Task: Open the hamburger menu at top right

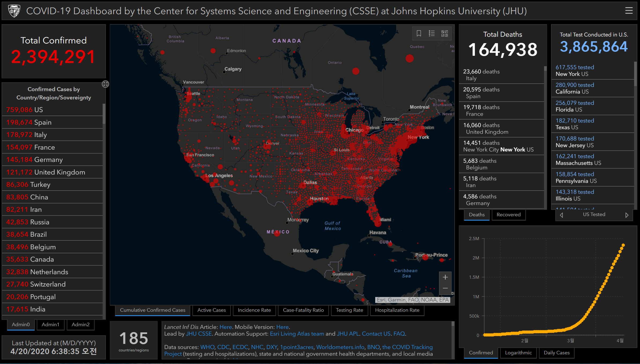Action: (x=629, y=11)
